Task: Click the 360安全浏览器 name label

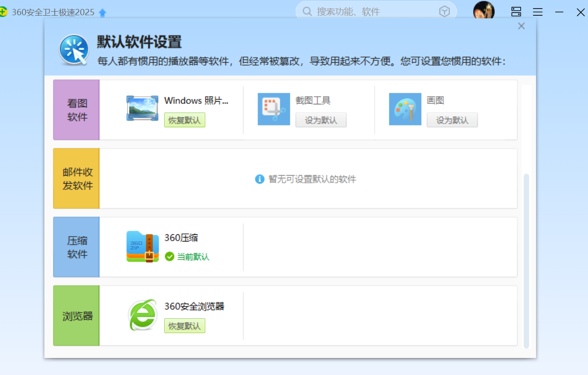Action: pos(194,306)
